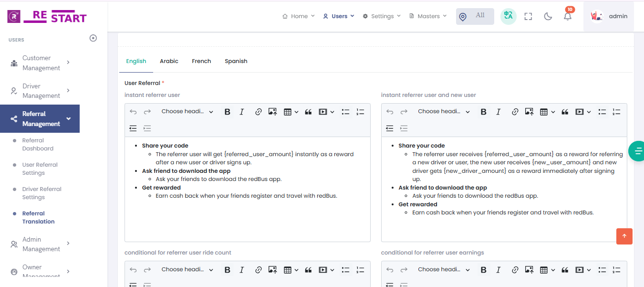The width and height of the screenshot is (644, 287).
Task: Expand Customer Management menu
Action: 41,63
